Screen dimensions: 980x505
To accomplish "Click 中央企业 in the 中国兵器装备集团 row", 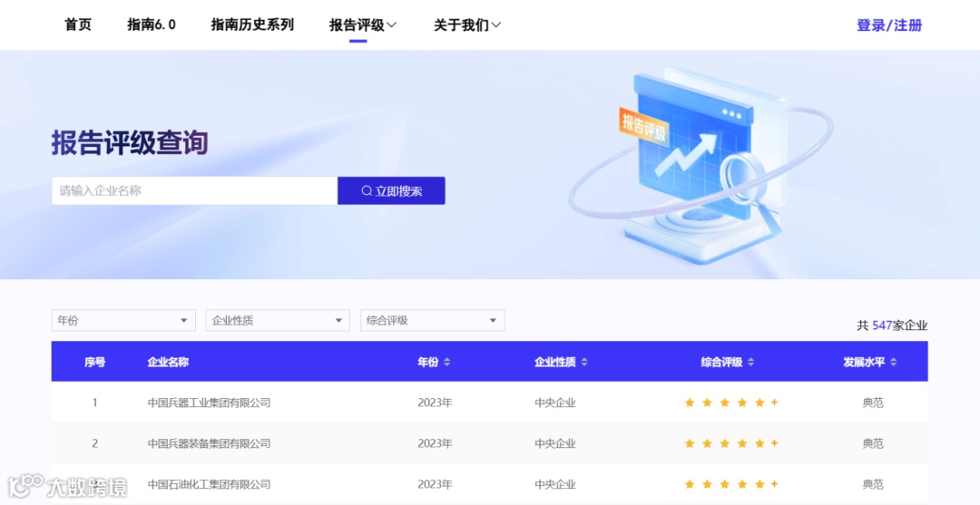I will point(555,444).
